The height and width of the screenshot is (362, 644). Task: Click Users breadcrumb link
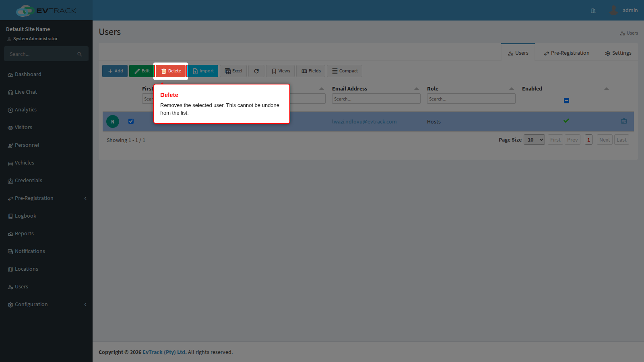coord(629,33)
